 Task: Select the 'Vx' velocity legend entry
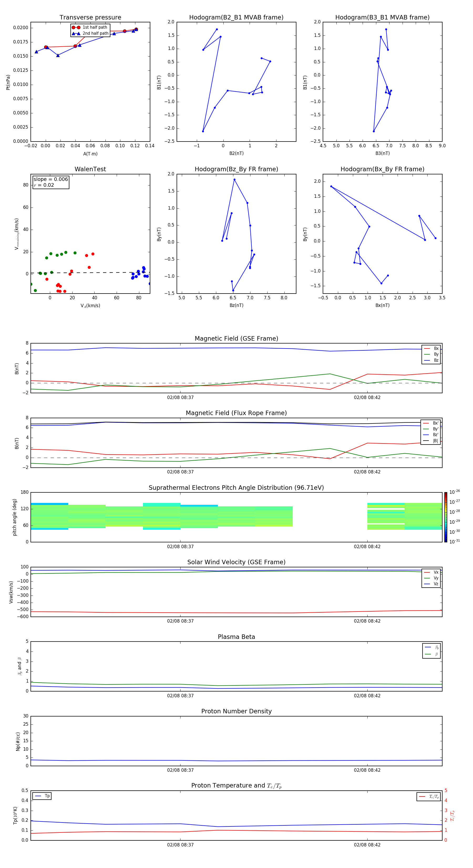pyautogui.click(x=431, y=572)
